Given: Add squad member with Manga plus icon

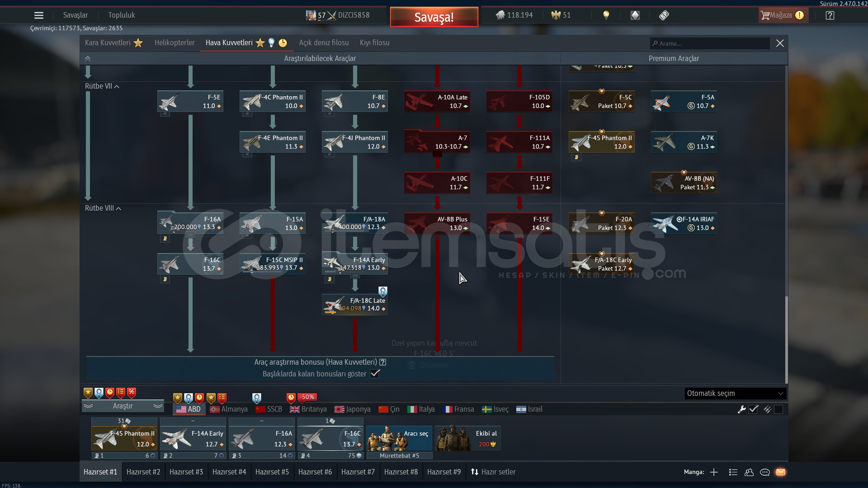Looking at the screenshot, I should (714, 472).
